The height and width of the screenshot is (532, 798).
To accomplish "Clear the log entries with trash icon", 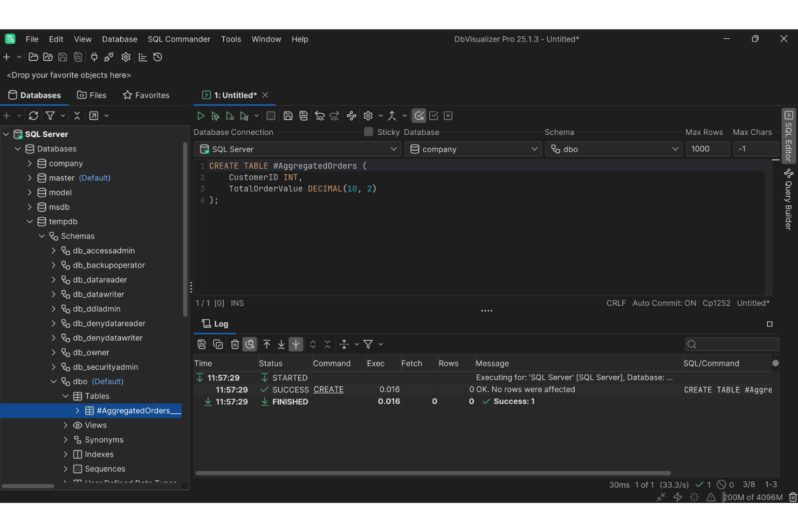I will point(235,344).
